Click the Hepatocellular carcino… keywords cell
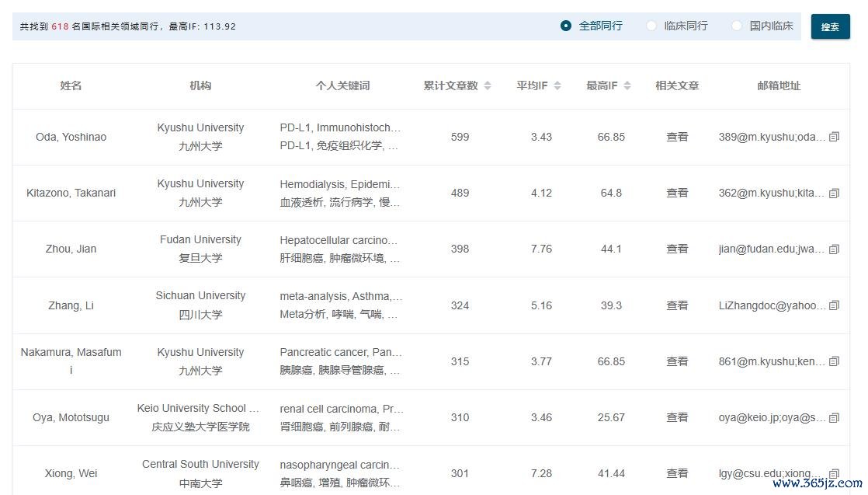Viewport: 868px width, 495px height. (339, 249)
